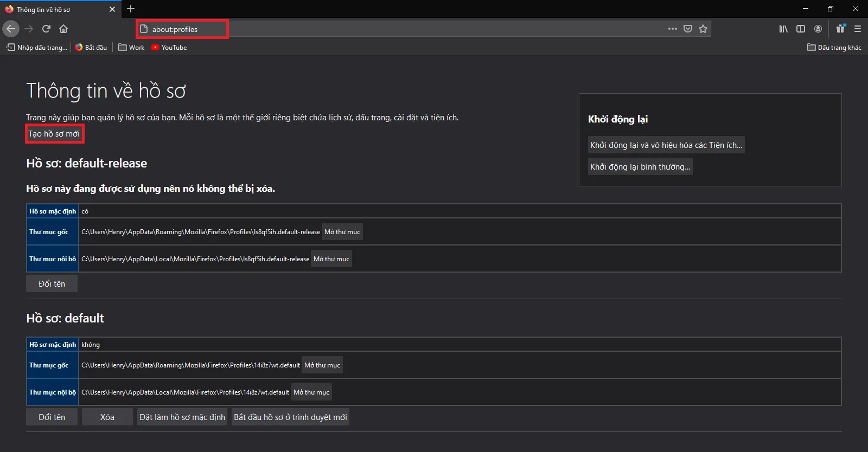The image size is (868, 452).
Task: Restore down the Firefox window
Action: (831, 9)
